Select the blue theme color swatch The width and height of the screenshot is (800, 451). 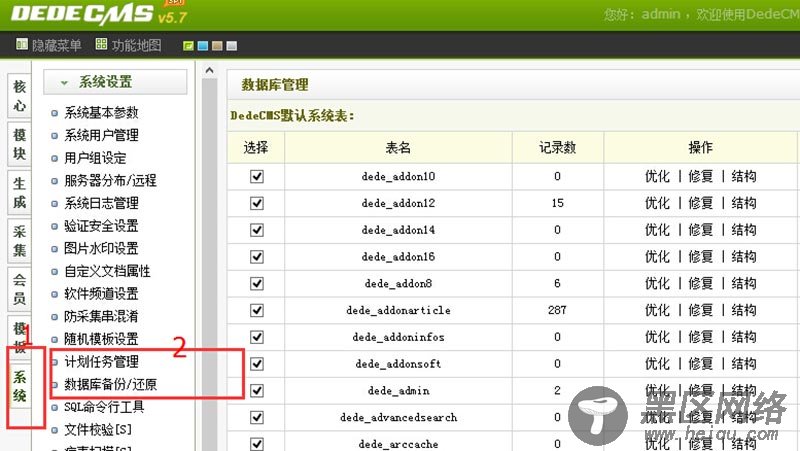(203, 46)
